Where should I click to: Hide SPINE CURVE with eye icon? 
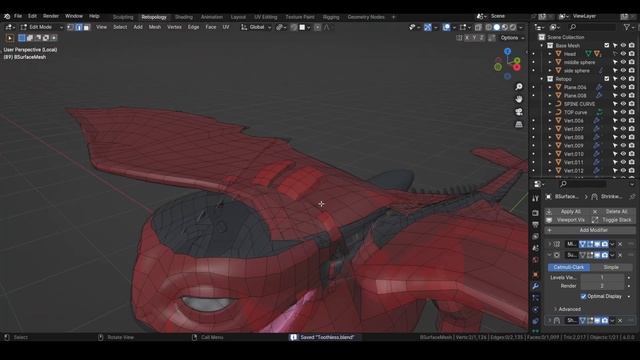[x=623, y=104]
